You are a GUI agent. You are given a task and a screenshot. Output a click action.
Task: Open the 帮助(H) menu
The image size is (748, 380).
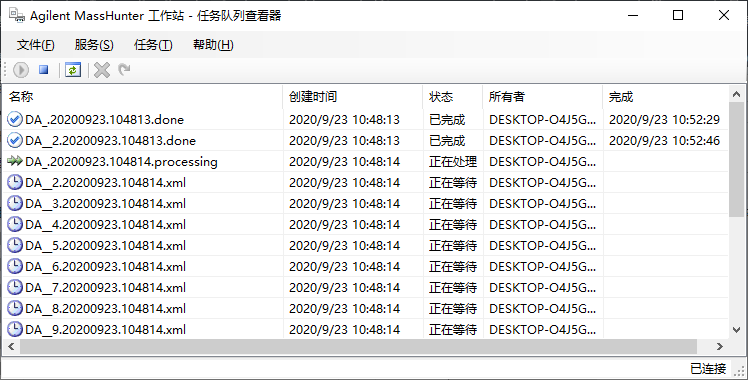213,45
